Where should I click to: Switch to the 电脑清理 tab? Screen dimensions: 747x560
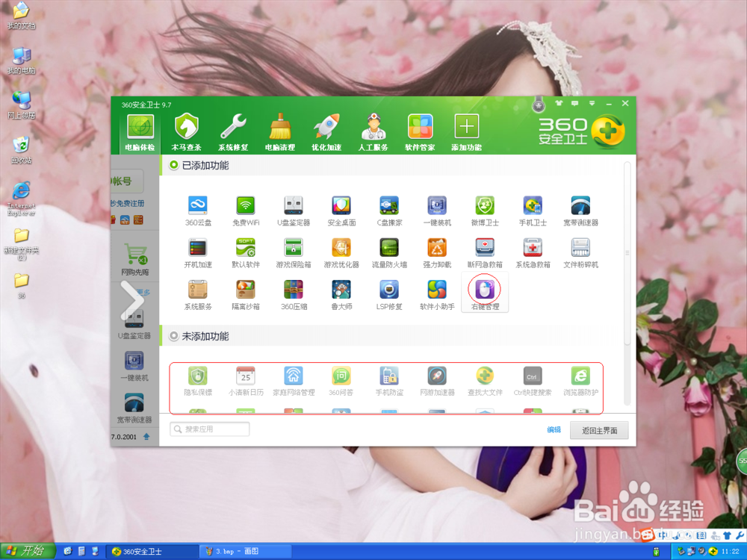click(279, 132)
